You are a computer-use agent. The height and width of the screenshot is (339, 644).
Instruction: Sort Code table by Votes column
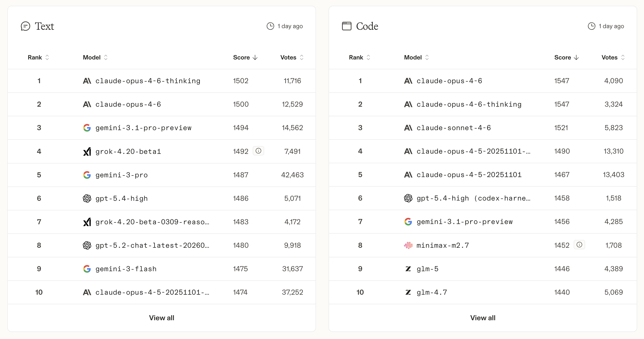pyautogui.click(x=613, y=57)
